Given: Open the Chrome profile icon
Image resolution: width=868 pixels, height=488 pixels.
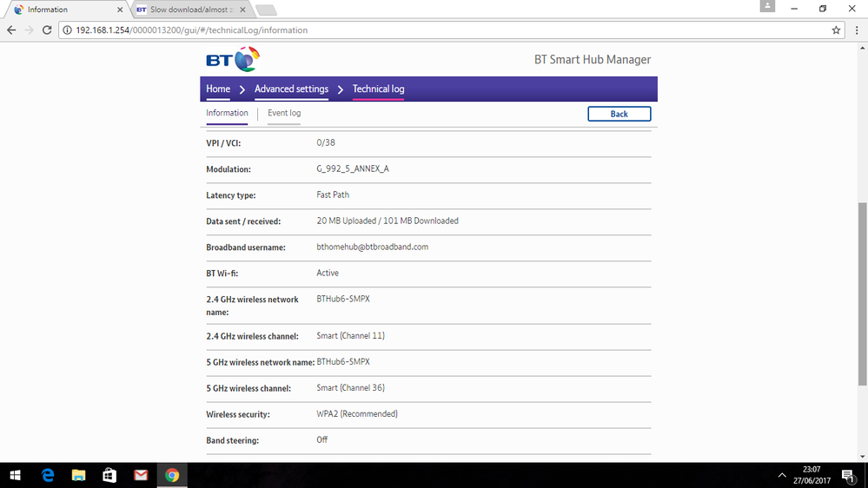Looking at the screenshot, I should coord(767,6).
